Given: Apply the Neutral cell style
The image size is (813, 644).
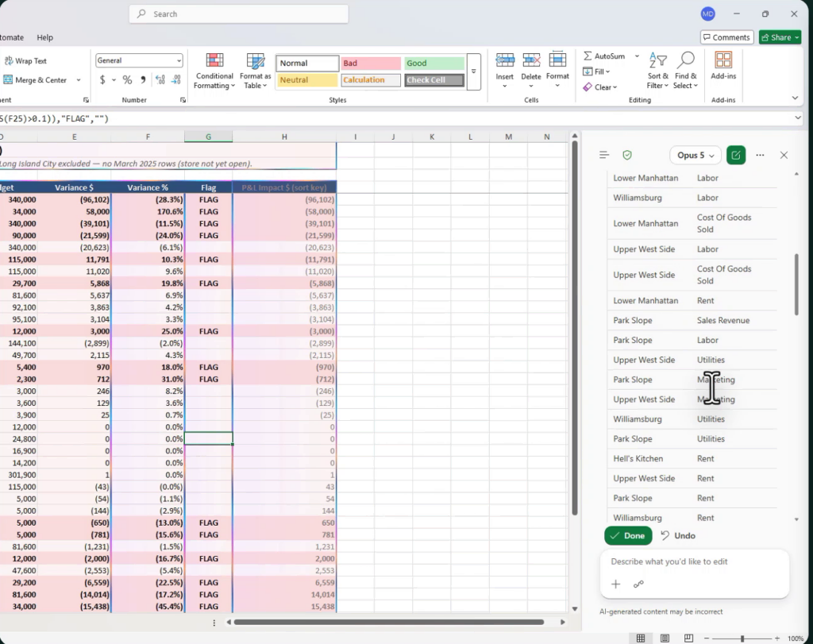Looking at the screenshot, I should coord(307,80).
